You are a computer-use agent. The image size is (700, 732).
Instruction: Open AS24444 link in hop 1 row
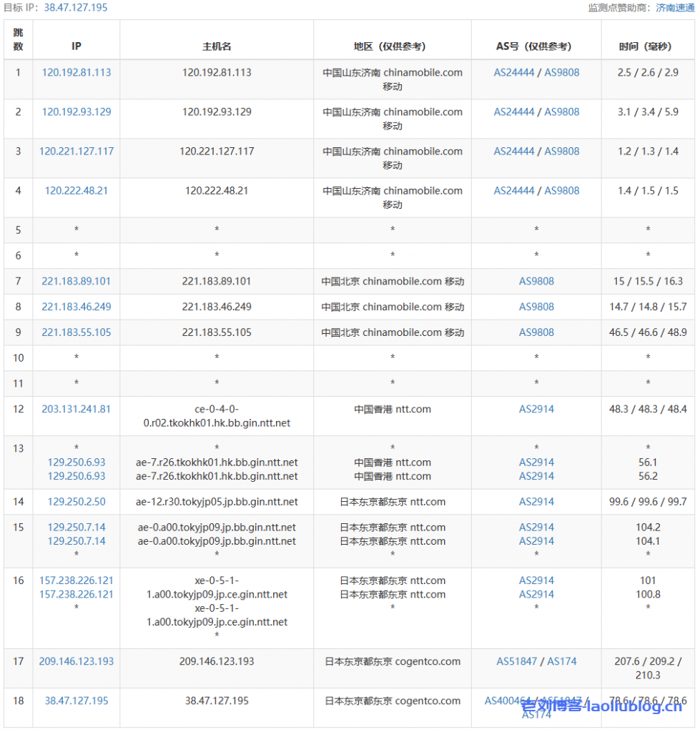(514, 72)
